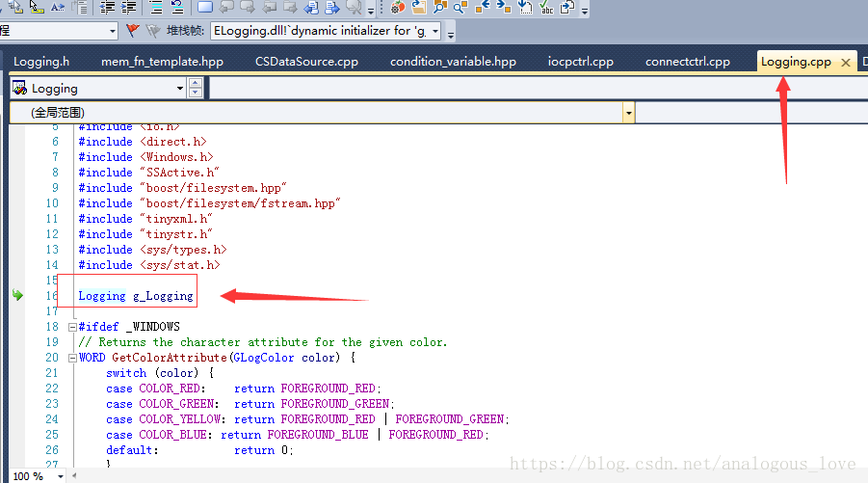Expand text editor toolbar overflow options

tap(370, 11)
